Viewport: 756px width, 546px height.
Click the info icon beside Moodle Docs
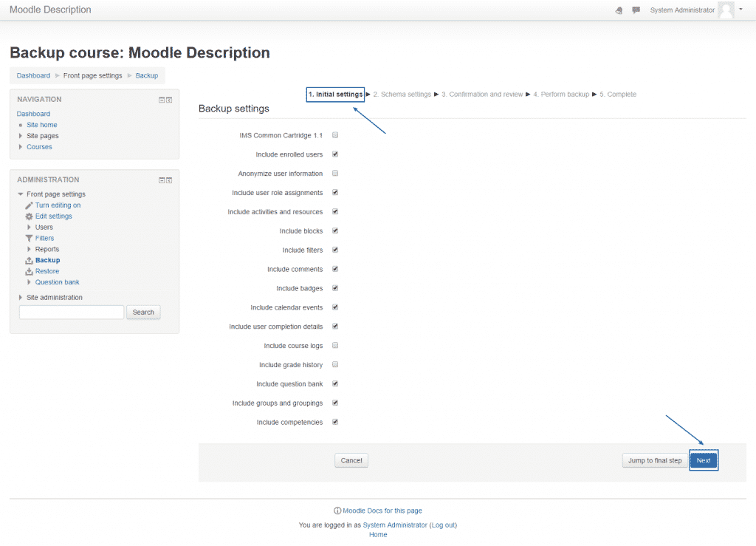(337, 511)
